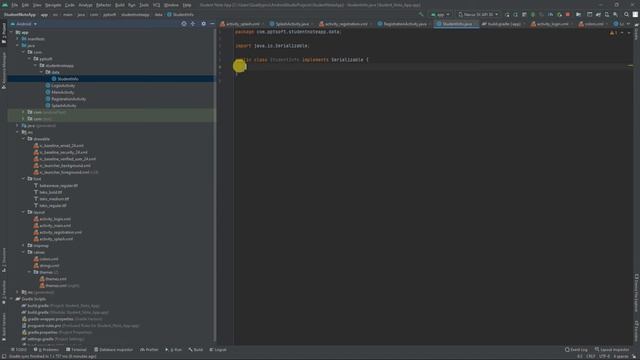Open the Nexus device selector dropdown
This screenshot has height=360, width=640.
tap(478, 14)
